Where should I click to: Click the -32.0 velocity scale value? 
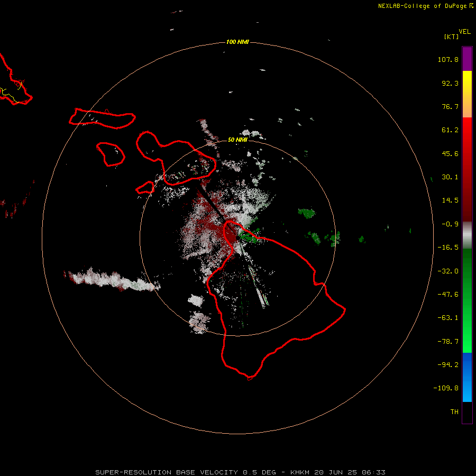448,271
